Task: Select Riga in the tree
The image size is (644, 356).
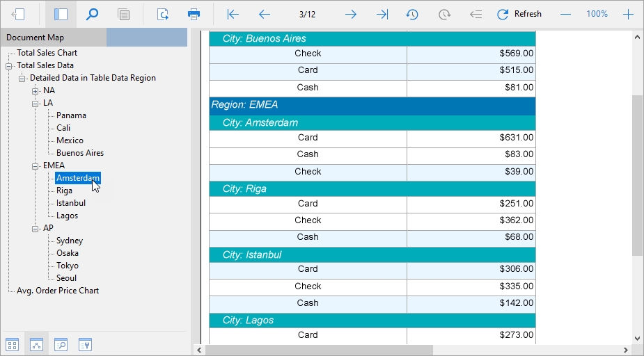Action: pos(64,191)
